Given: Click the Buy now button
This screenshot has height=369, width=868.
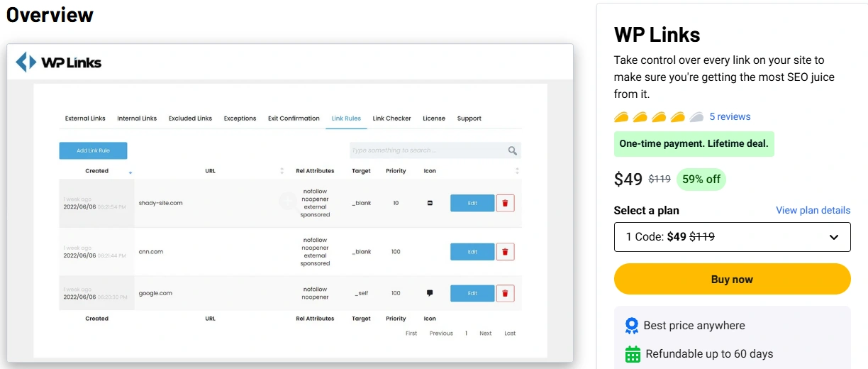Looking at the screenshot, I should point(732,279).
